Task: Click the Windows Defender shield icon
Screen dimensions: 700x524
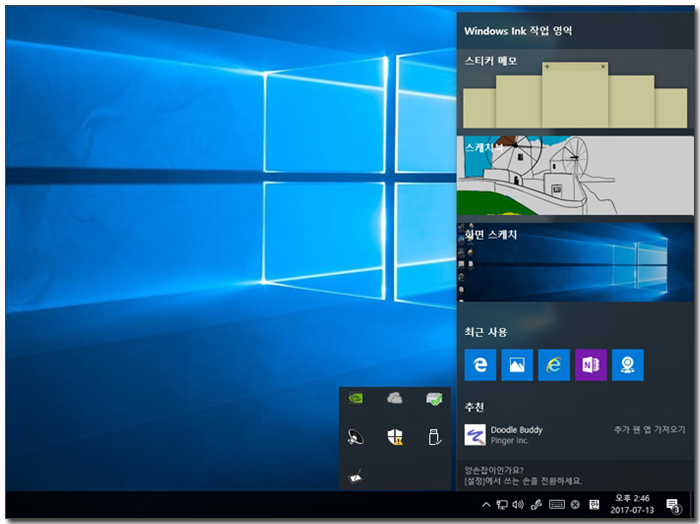Action: click(x=394, y=437)
